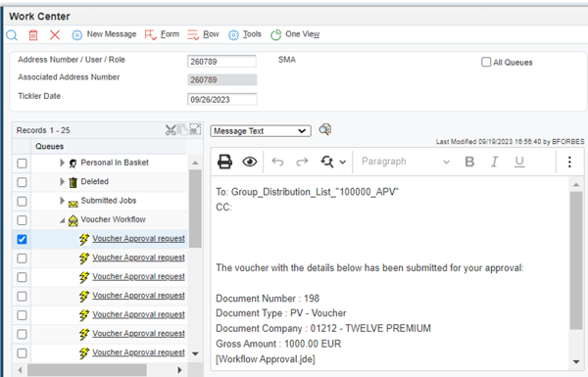
Task: Click the lightning icon of sixth Voucher request
Action: tap(84, 334)
